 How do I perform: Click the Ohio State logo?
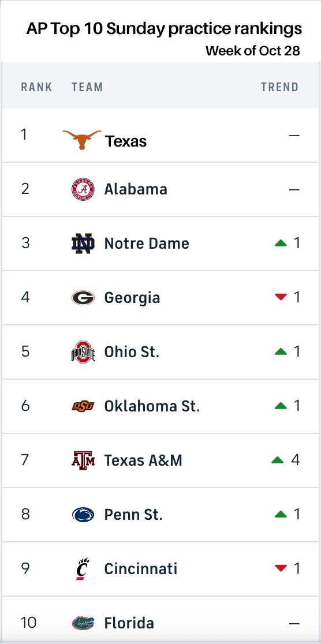[x=83, y=352]
